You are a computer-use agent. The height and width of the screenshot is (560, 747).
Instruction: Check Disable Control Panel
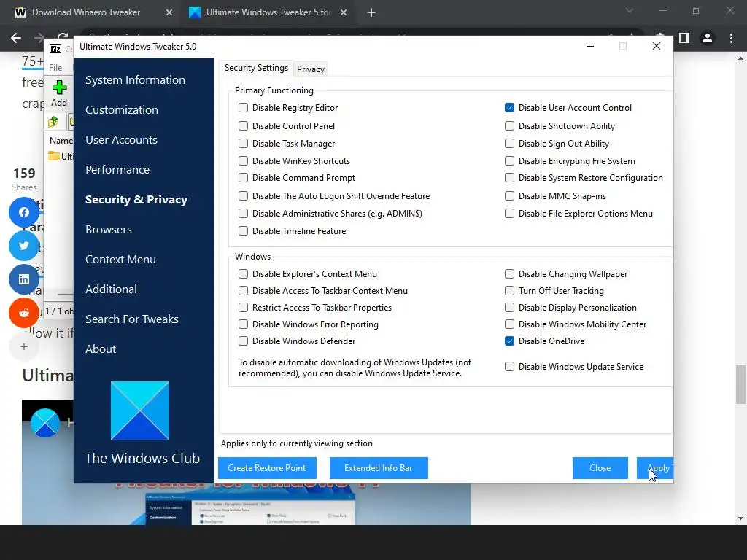coord(243,125)
